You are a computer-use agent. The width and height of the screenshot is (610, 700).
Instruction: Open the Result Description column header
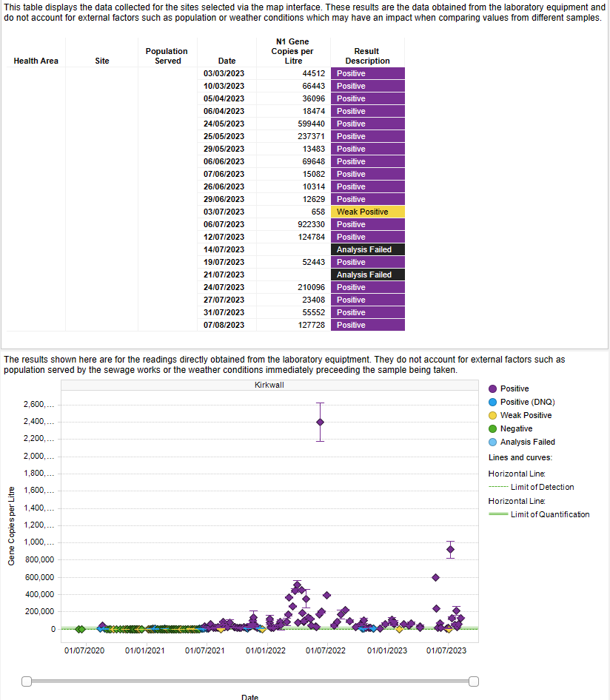pos(367,55)
